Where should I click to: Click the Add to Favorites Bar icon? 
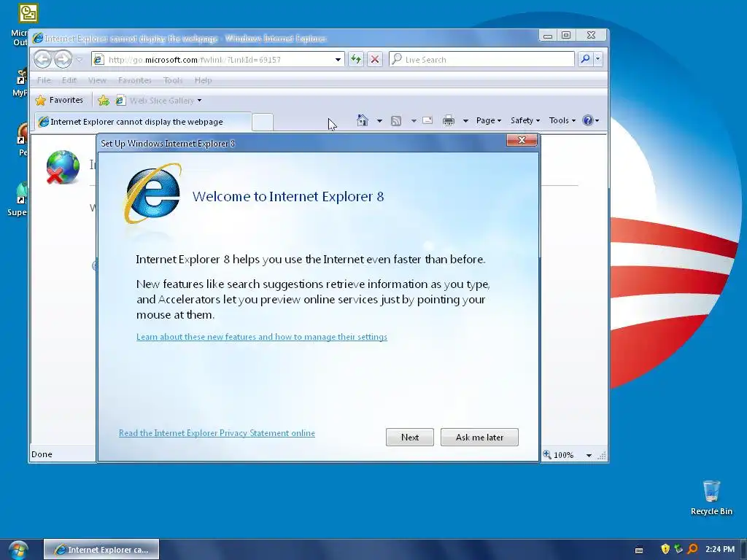[104, 101]
